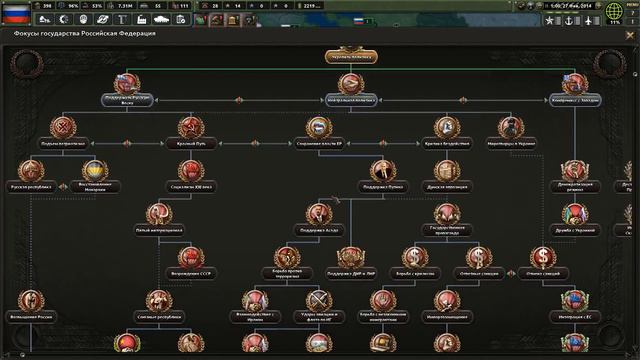640x360 pixels.
Task: Click the Russian flag country button
Action: click(16, 13)
